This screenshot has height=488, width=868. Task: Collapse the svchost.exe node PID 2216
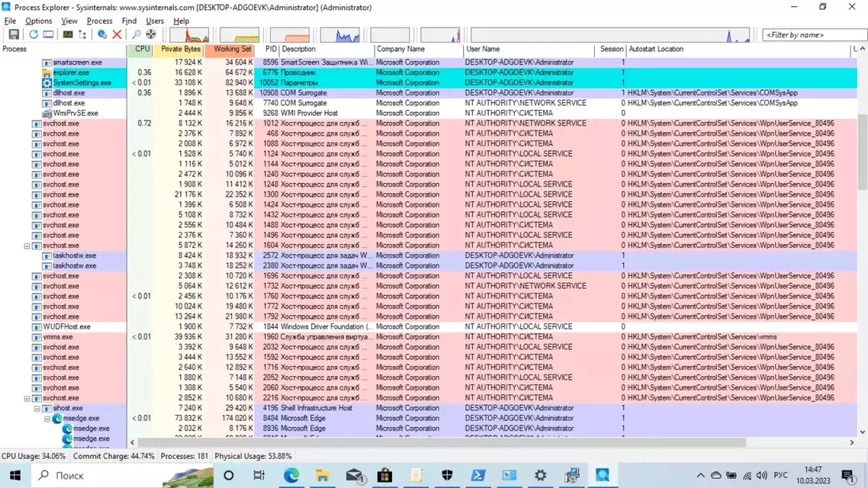pos(27,398)
